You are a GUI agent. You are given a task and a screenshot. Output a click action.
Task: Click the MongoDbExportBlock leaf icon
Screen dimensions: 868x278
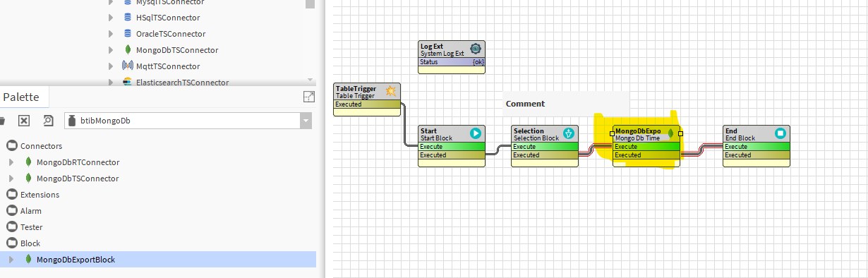(28, 260)
